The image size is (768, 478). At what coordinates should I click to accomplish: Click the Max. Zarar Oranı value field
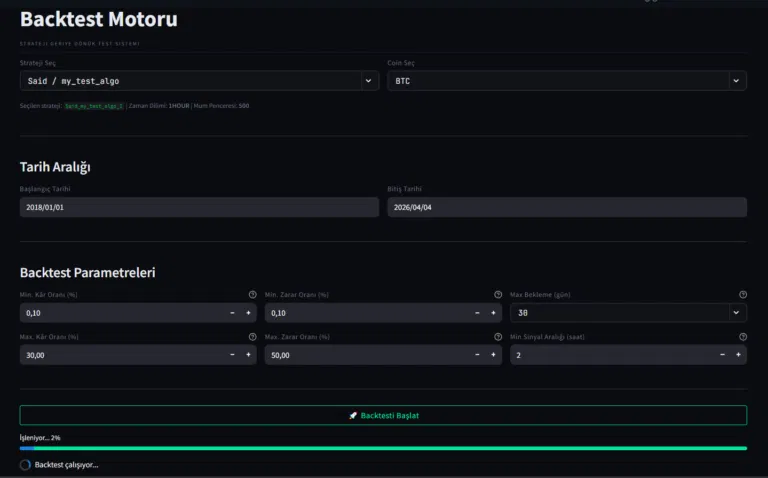[365, 355]
